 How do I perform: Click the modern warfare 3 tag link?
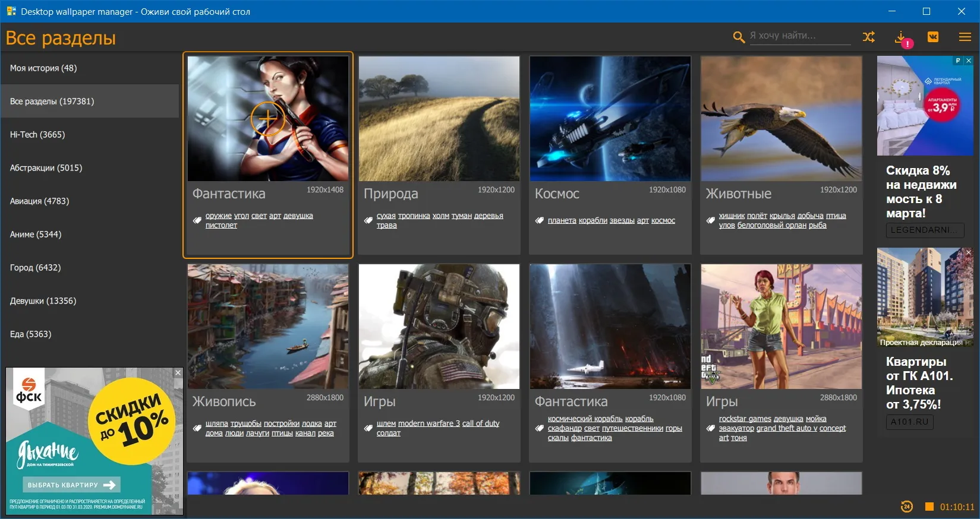(x=429, y=423)
